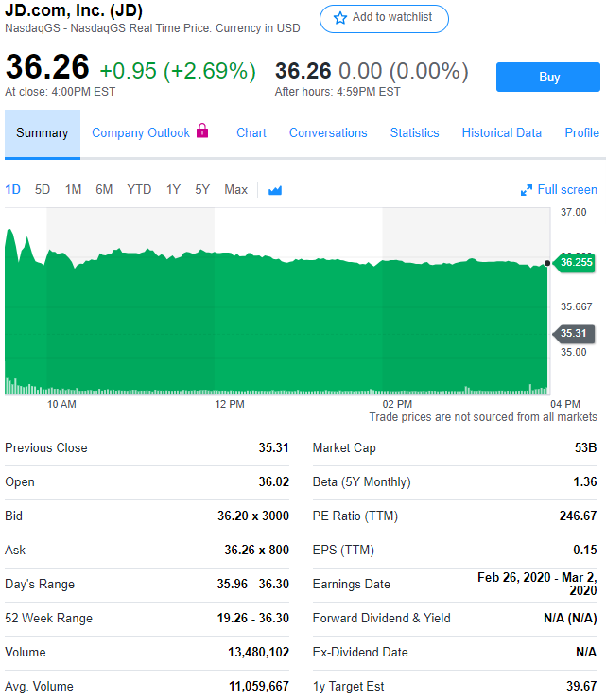Show the Max chart range
606x700 pixels.
coord(235,190)
